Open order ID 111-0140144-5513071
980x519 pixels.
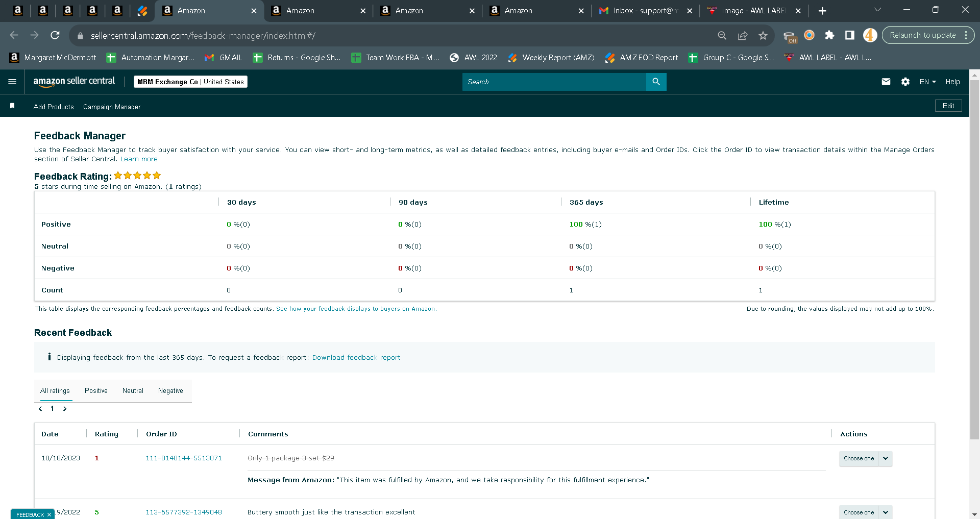(184, 458)
